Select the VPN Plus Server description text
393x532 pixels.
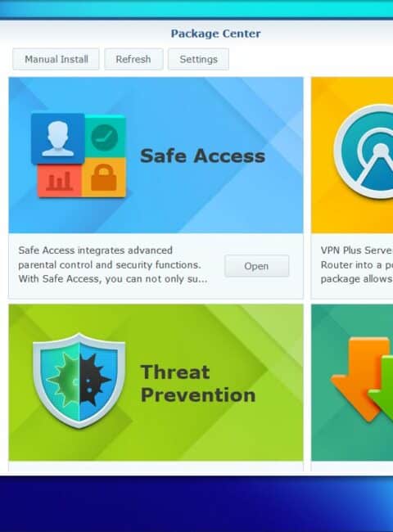pos(357,264)
